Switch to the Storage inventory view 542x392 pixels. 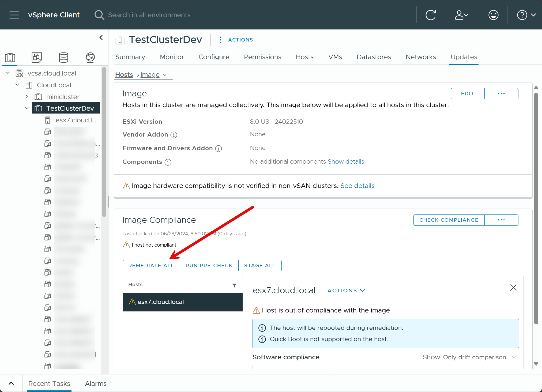[x=63, y=57]
